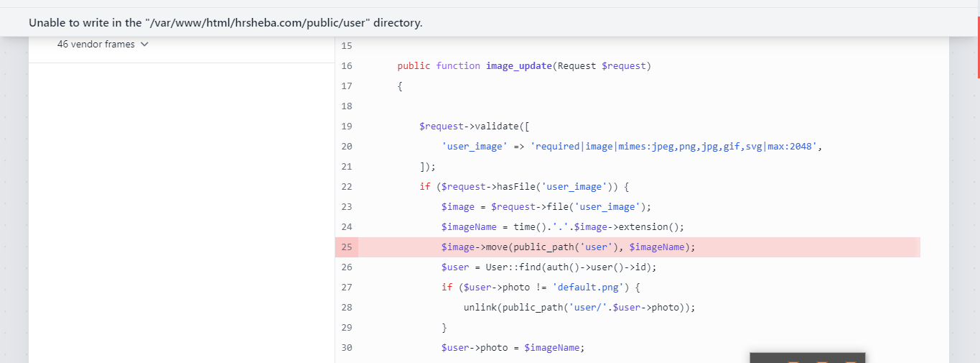The image size is (980, 363).
Task: Select the "Unable to write in the" error message
Action: tap(225, 23)
